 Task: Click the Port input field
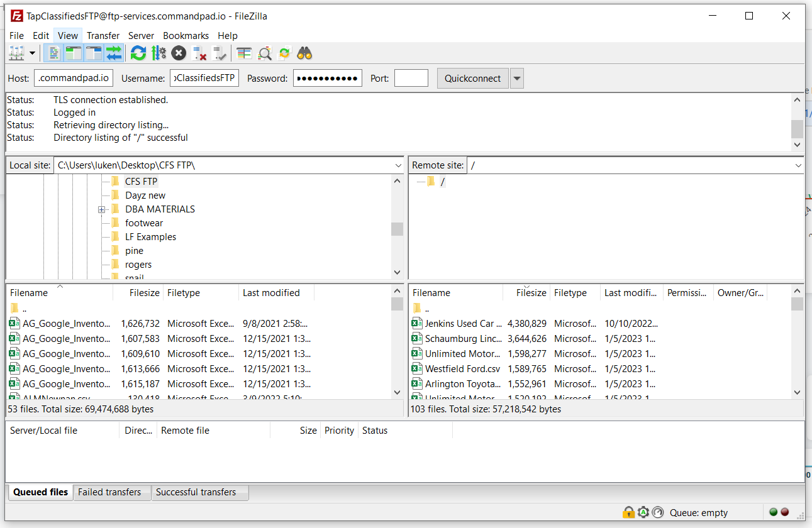point(411,79)
